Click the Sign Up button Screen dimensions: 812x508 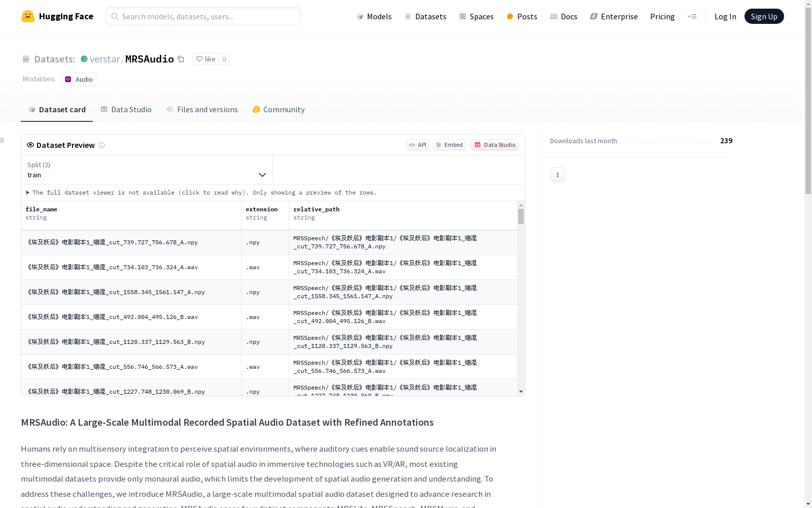764,16
